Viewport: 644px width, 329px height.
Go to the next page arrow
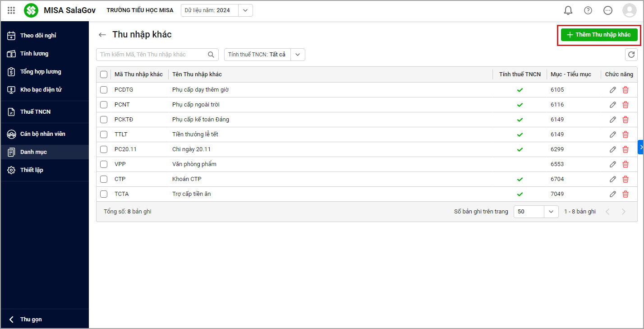click(x=624, y=212)
